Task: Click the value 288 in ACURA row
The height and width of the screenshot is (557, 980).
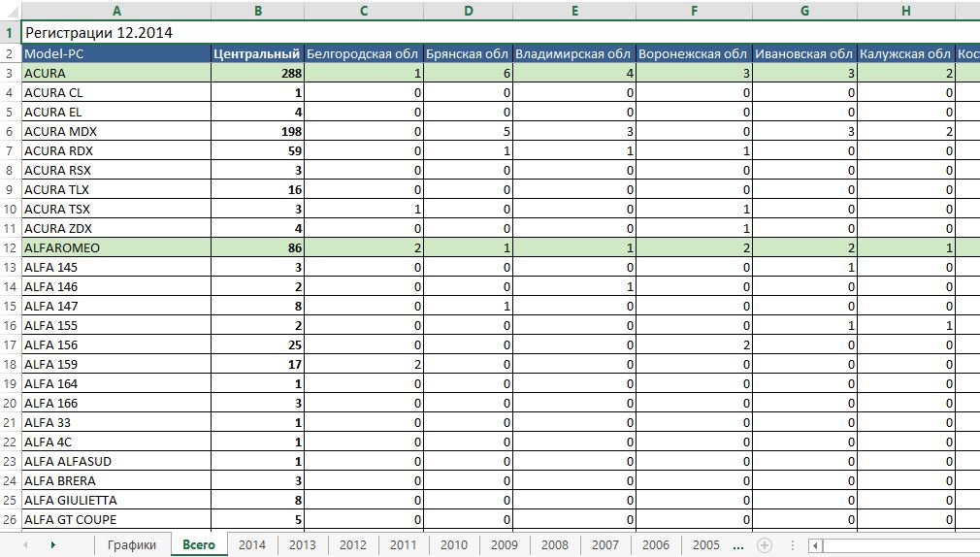Action: 257,73
